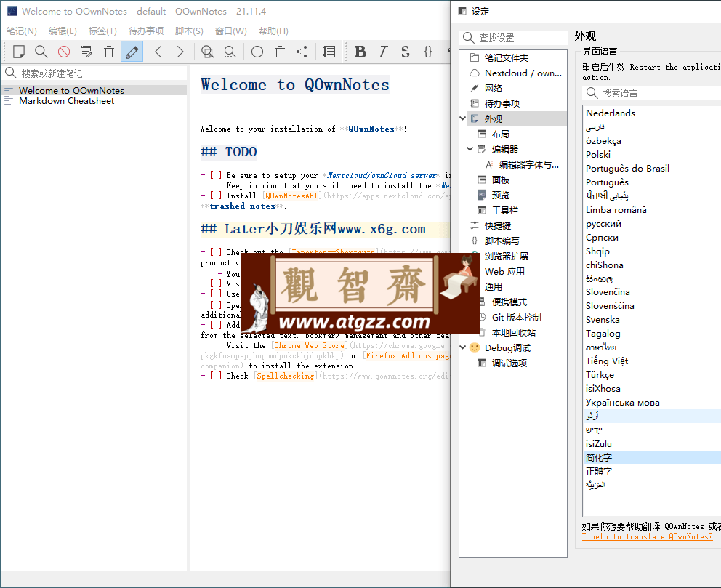The image size is (721, 588).
Task: Open 布局 settings page
Action: tap(500, 134)
